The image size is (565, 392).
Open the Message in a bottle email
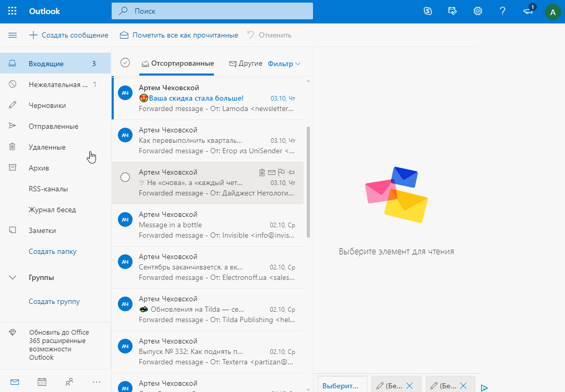click(208, 225)
